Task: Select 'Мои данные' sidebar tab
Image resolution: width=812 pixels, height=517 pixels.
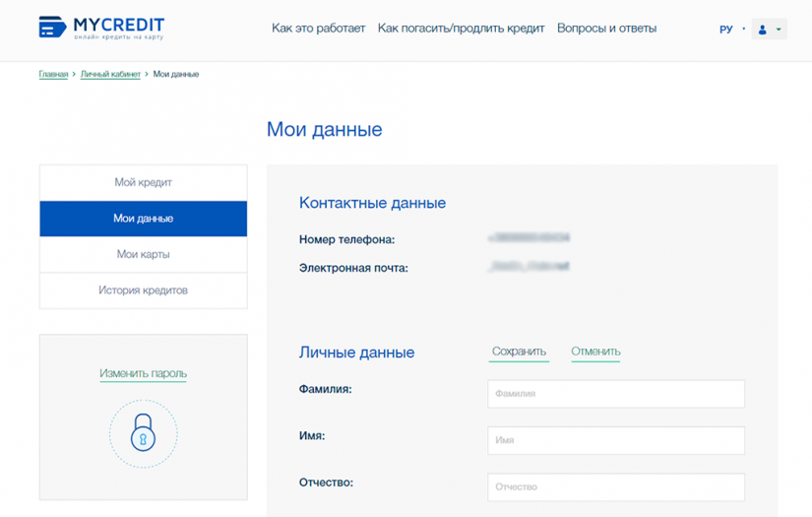Action: coord(144,219)
